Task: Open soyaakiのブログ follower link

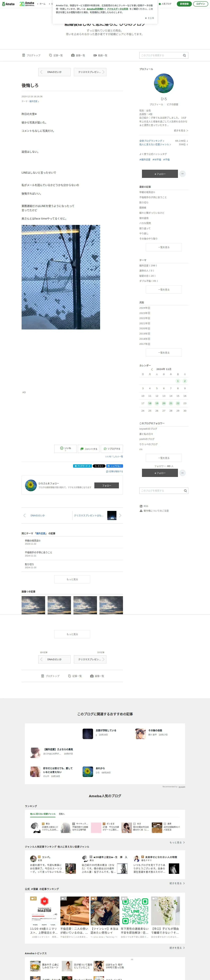Action: [x=148, y=429]
